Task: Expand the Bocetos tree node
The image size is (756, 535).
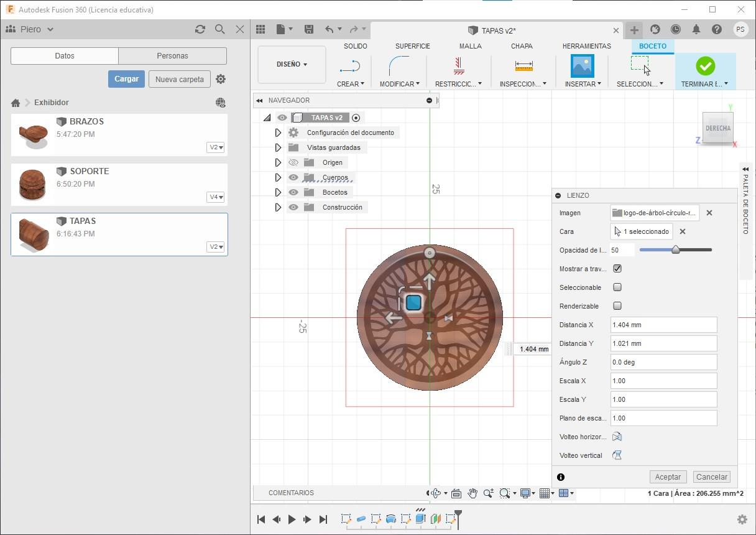Action: [278, 192]
